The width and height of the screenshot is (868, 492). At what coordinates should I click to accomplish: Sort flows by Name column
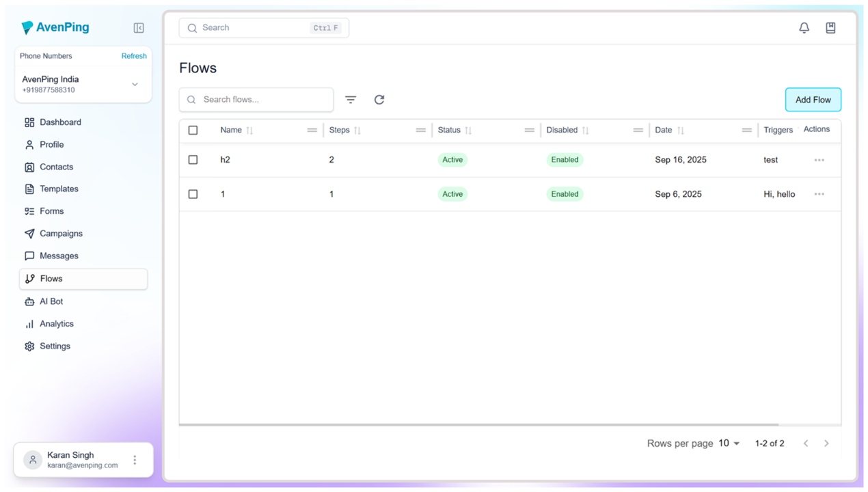click(249, 131)
